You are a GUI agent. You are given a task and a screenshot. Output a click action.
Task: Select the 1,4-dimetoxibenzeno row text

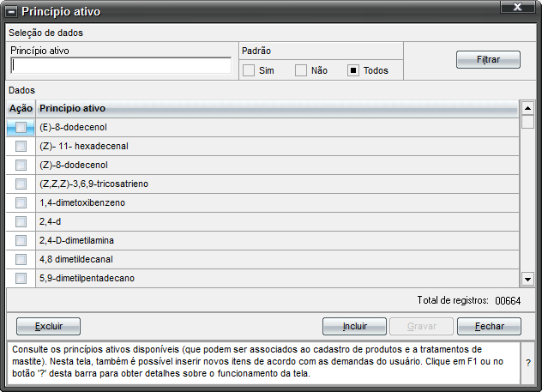click(82, 203)
